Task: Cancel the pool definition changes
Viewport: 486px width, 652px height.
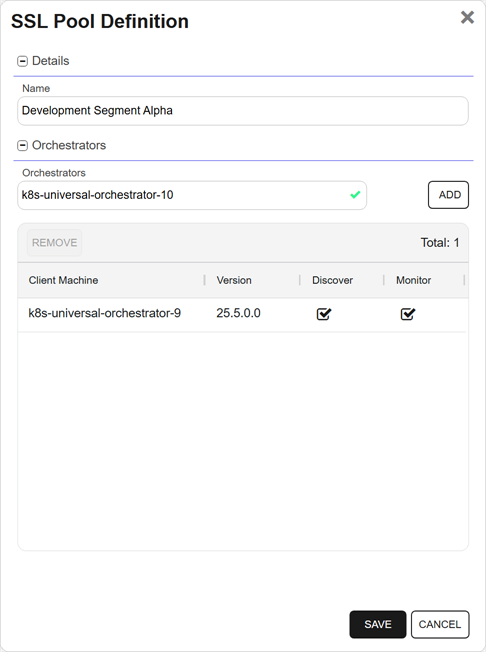Action: (440, 624)
